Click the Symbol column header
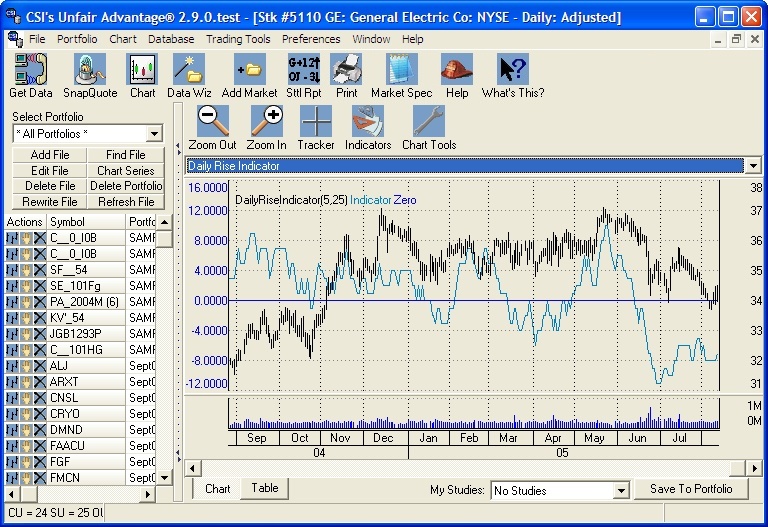The height and width of the screenshot is (527, 768). click(86, 222)
